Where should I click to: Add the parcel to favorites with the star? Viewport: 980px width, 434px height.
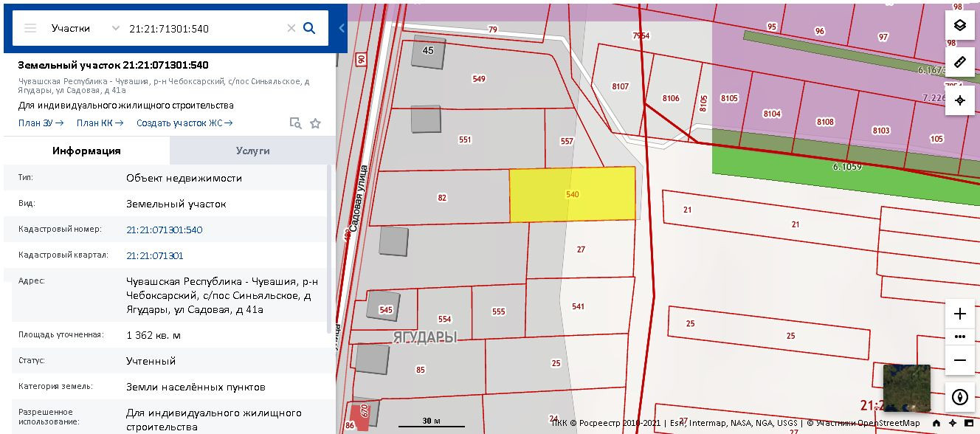coord(315,123)
